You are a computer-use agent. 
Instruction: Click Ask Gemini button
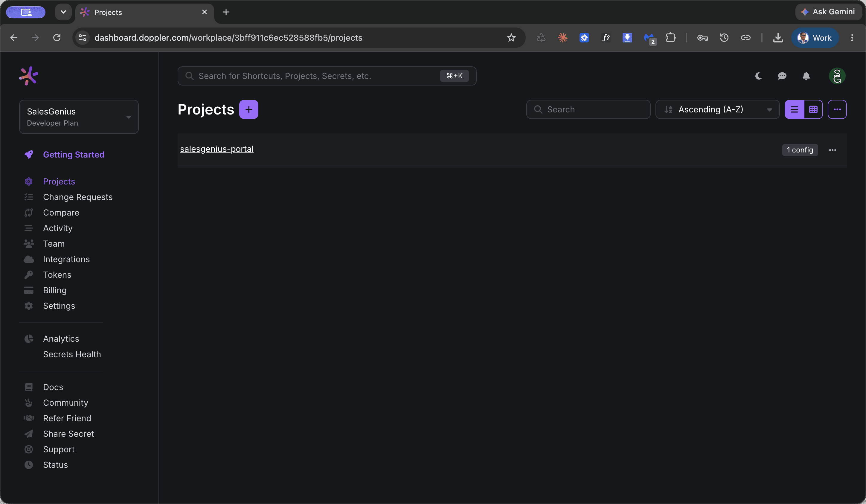pos(829,12)
